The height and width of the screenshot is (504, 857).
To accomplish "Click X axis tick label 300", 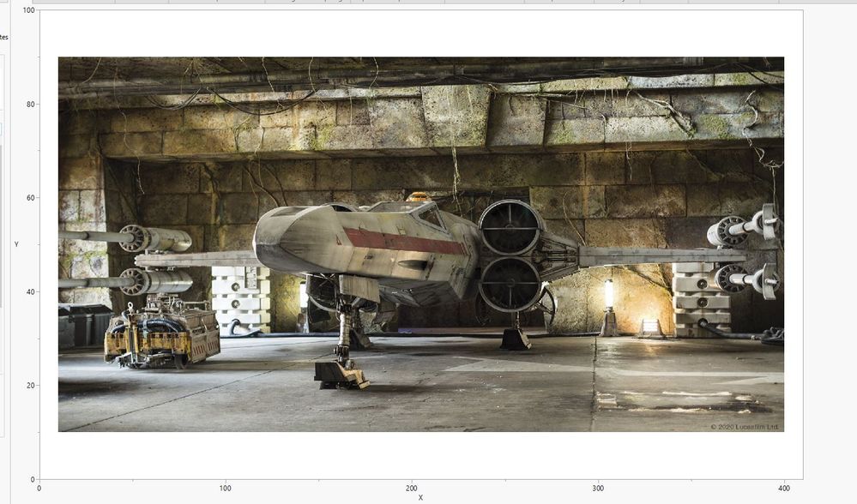I will [x=598, y=489].
